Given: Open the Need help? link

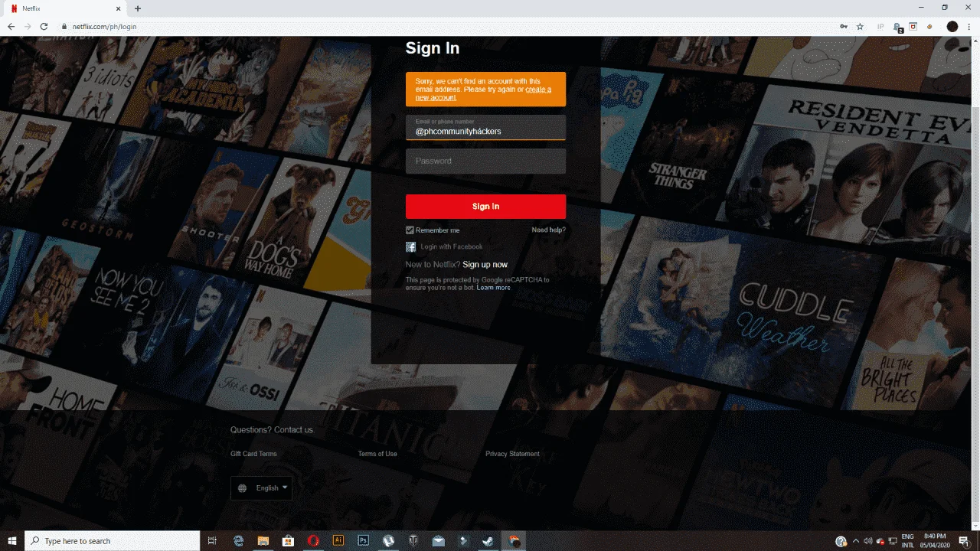Looking at the screenshot, I should coord(548,230).
